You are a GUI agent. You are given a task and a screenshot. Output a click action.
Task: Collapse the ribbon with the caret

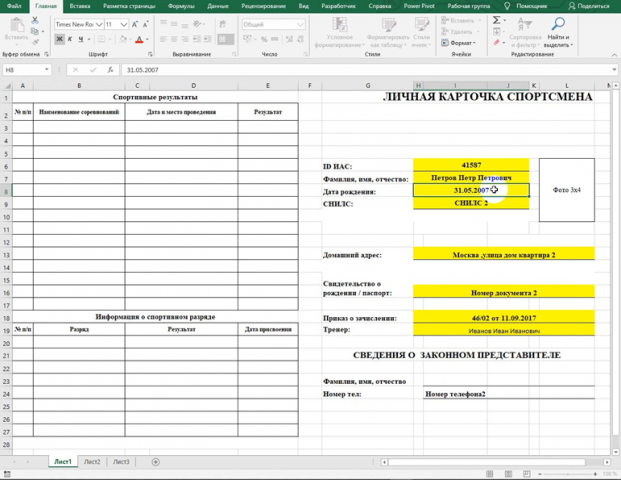(614, 55)
